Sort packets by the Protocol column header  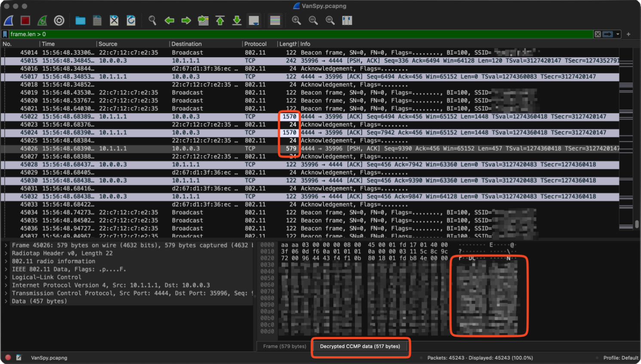point(260,44)
